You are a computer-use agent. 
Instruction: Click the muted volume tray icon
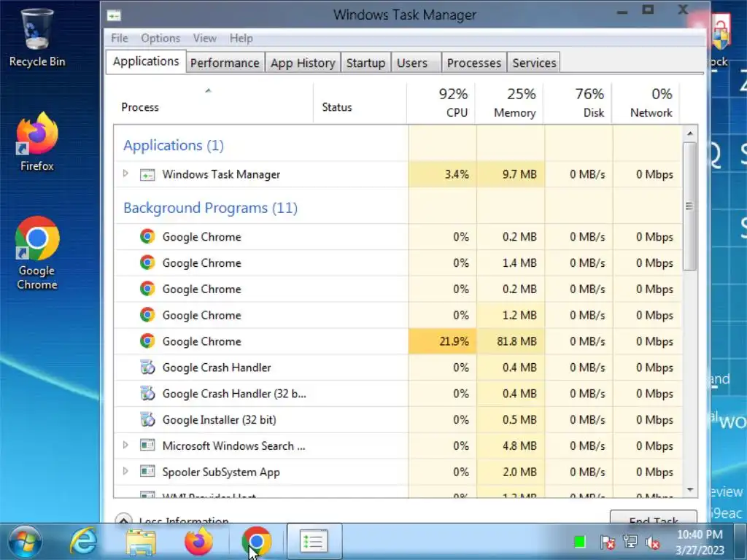click(652, 542)
